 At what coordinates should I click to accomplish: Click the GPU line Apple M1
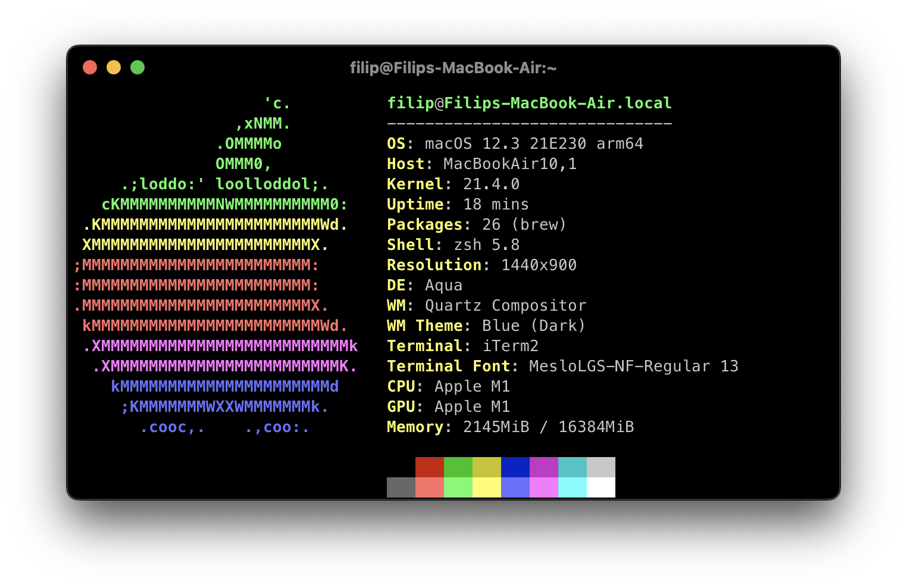(449, 406)
